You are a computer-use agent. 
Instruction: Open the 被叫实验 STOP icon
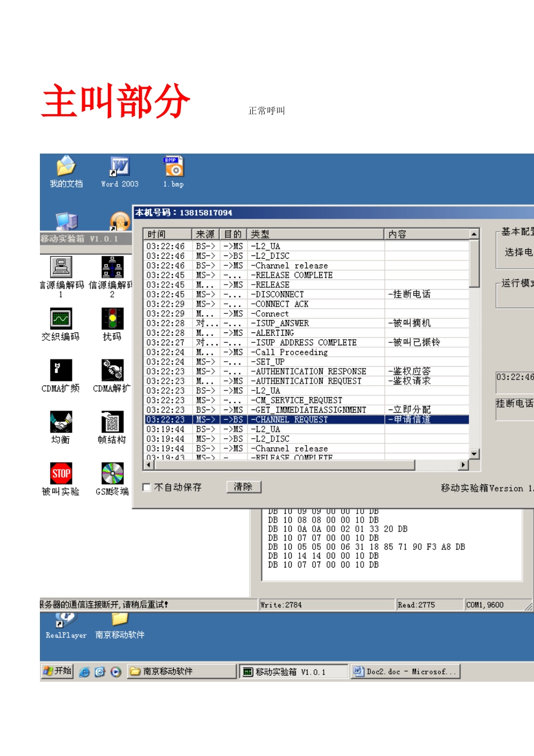pos(61,479)
